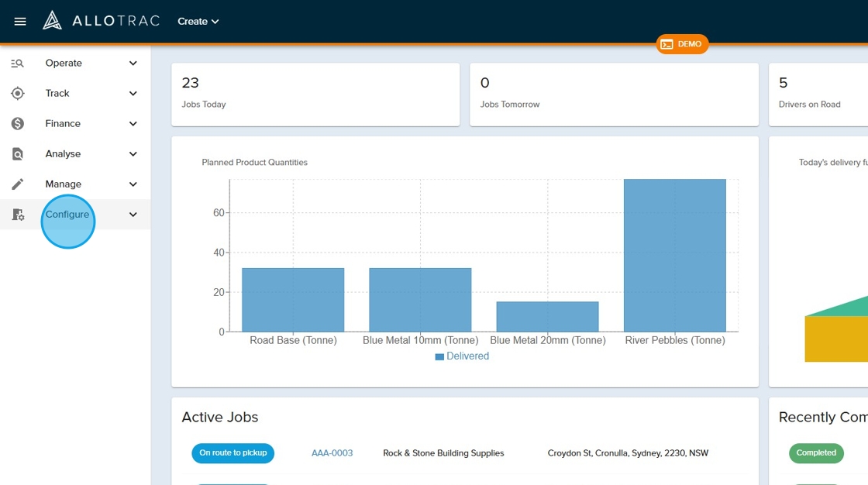Image resolution: width=868 pixels, height=485 pixels.
Task: Open the Create dropdown
Action: point(198,22)
